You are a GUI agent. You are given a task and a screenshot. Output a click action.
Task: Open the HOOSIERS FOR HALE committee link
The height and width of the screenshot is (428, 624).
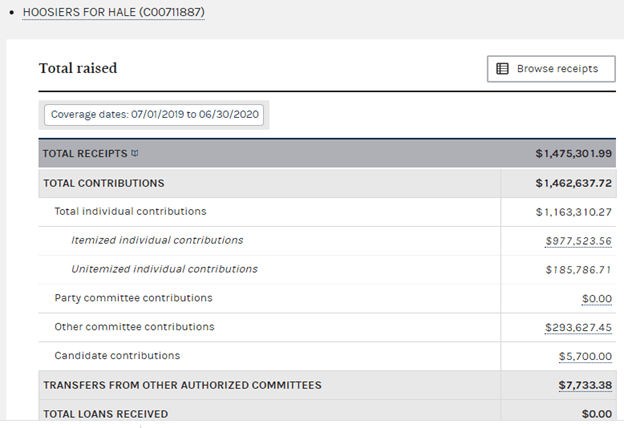pos(112,14)
